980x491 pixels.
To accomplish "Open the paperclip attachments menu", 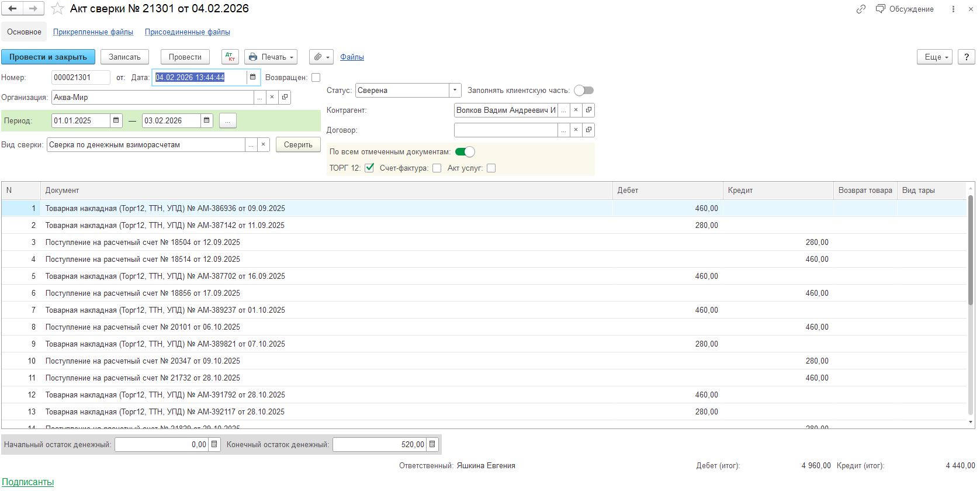I will (321, 57).
